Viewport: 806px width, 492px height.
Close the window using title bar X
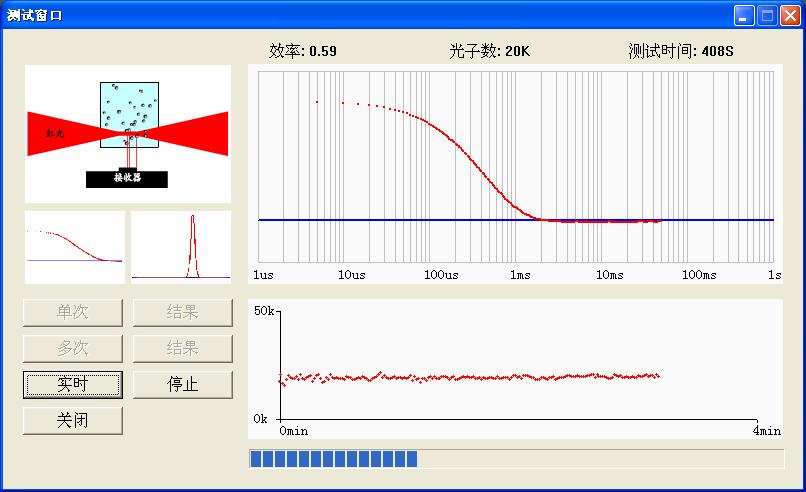(788, 15)
